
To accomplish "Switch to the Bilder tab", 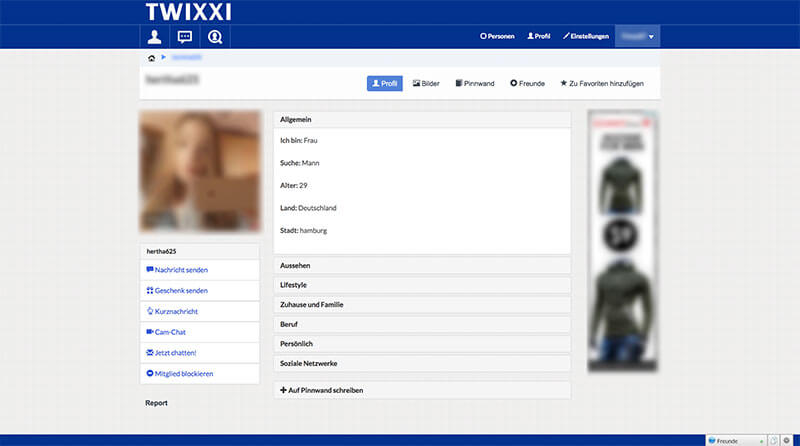I will point(426,84).
